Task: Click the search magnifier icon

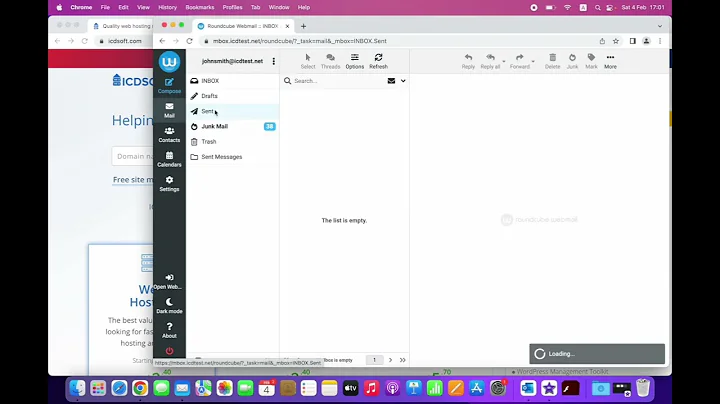Action: 287,81
